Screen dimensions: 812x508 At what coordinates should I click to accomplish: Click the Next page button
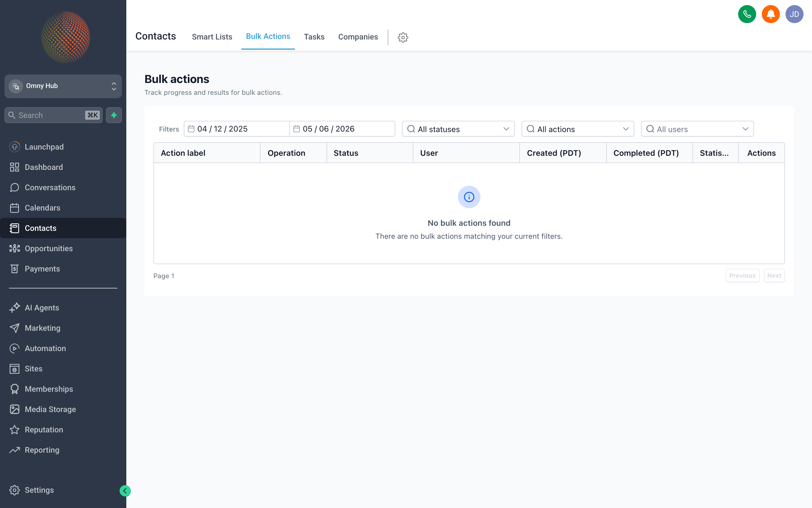(774, 275)
